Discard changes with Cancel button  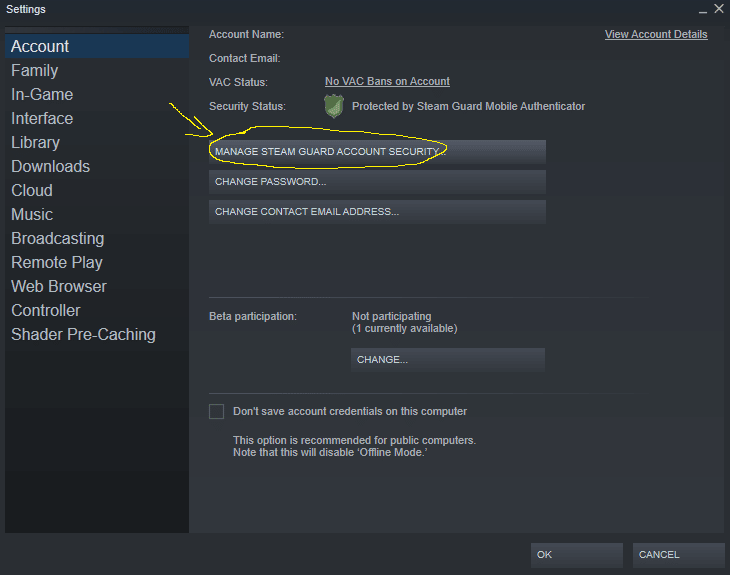coord(678,555)
